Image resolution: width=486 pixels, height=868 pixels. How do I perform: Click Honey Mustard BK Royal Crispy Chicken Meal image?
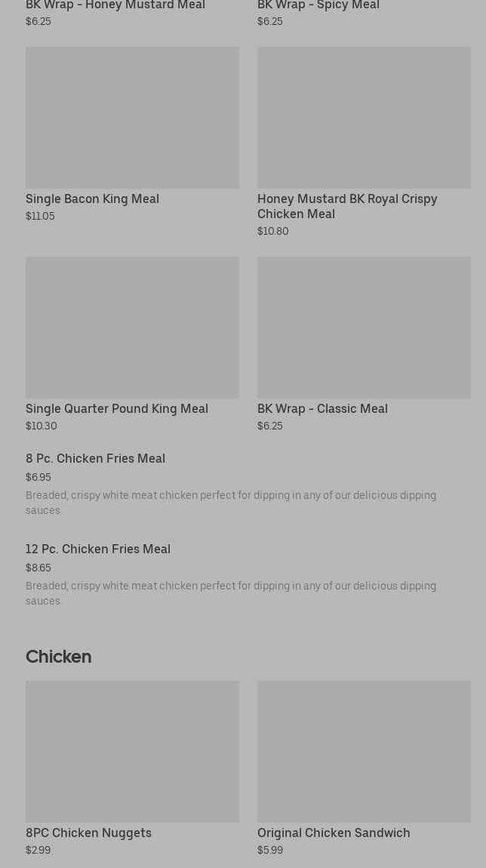[364, 118]
